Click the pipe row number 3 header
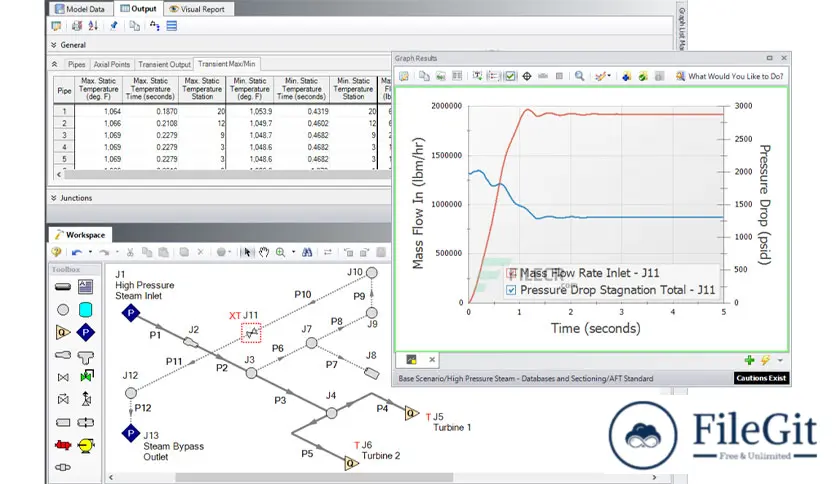The height and width of the screenshot is (484, 836). (x=64, y=135)
